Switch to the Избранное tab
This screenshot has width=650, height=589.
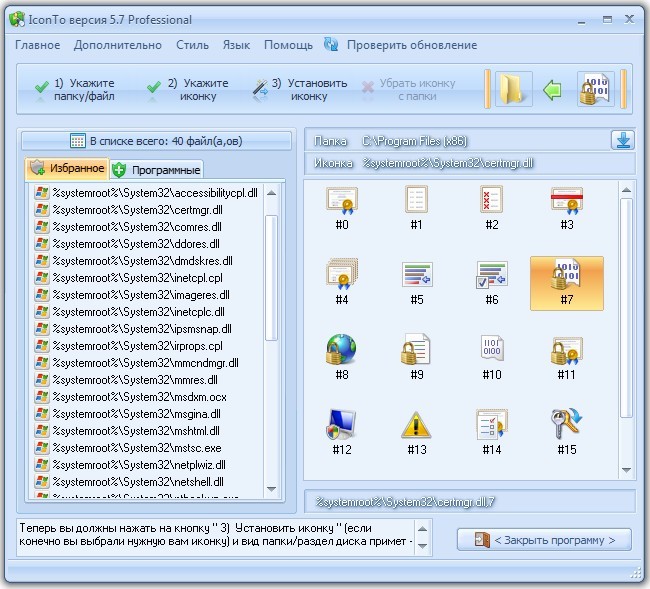pos(67,168)
